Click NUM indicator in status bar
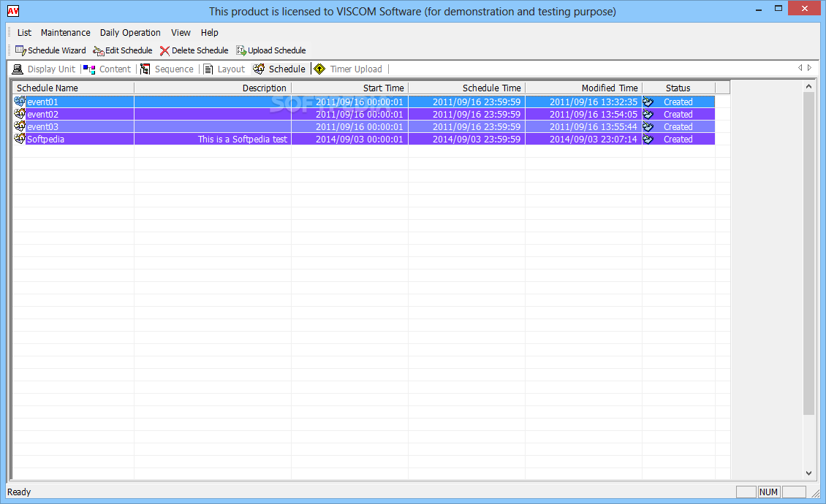The width and height of the screenshot is (826, 504). (x=768, y=492)
